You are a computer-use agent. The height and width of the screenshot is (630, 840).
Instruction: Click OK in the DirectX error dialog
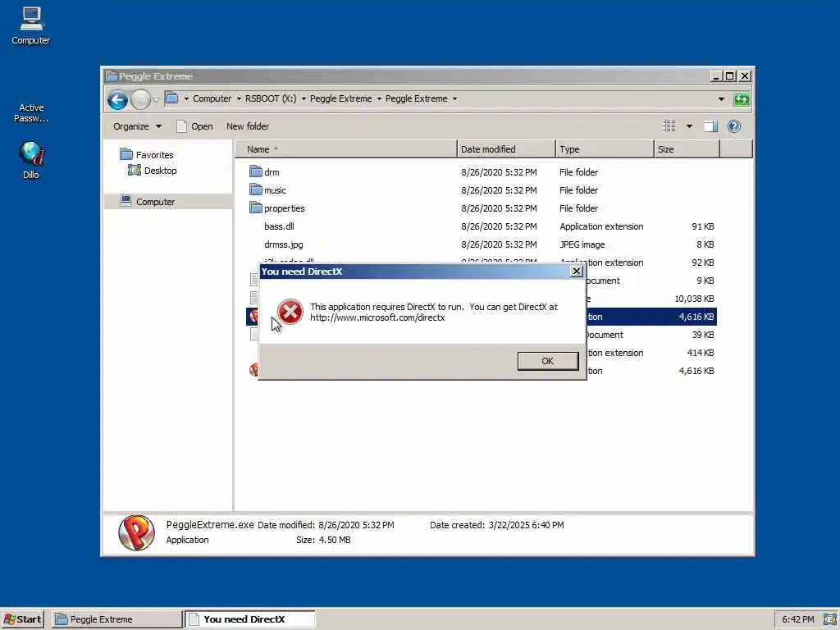click(547, 361)
